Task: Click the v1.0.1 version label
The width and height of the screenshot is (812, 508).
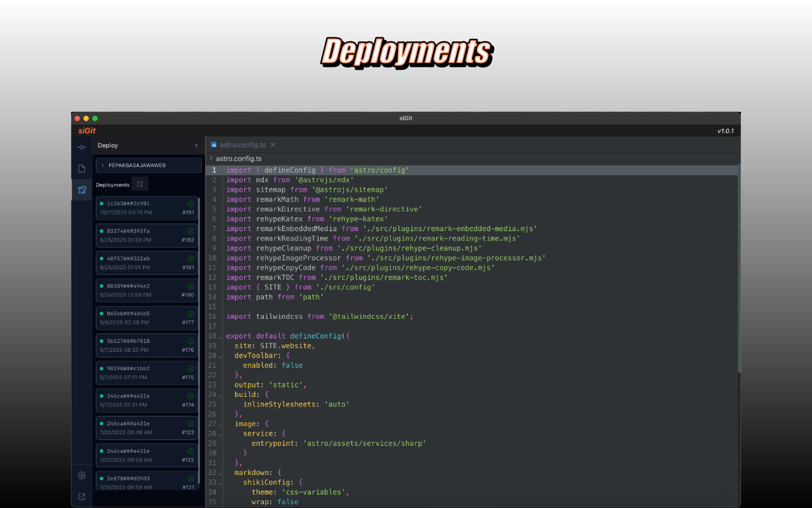Action: [726, 131]
